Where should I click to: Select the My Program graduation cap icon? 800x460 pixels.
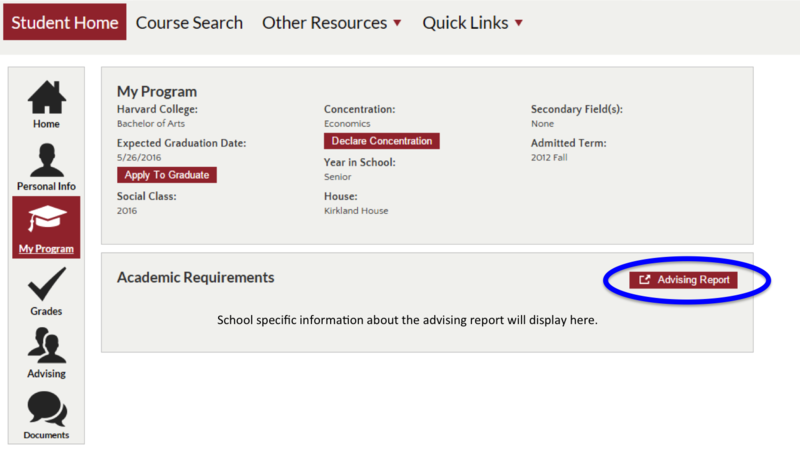(x=46, y=220)
